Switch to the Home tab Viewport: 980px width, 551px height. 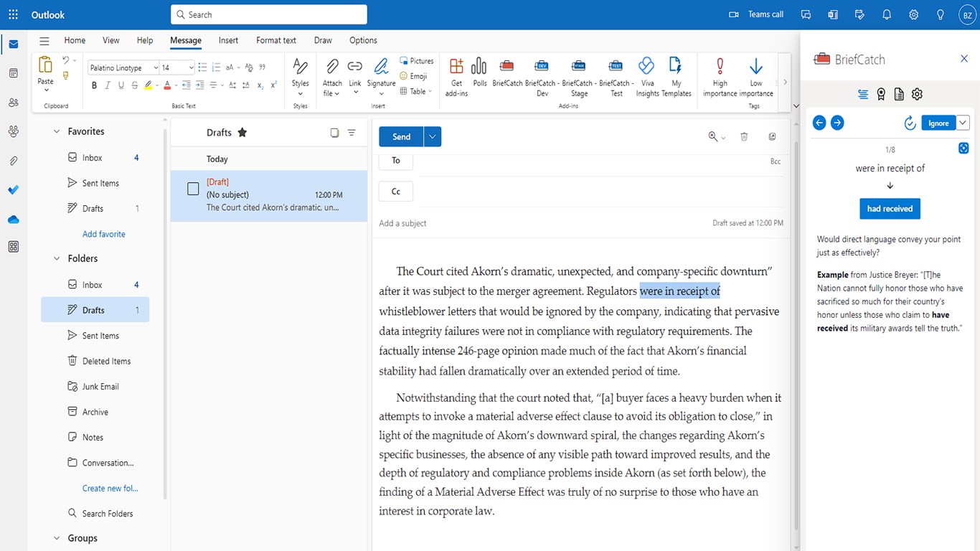coord(75,40)
